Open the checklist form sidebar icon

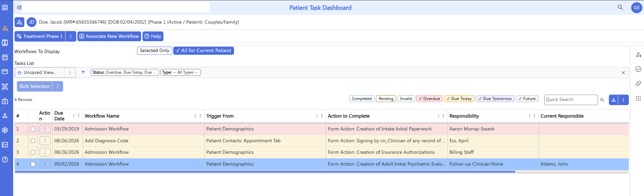pyautogui.click(x=5, y=145)
